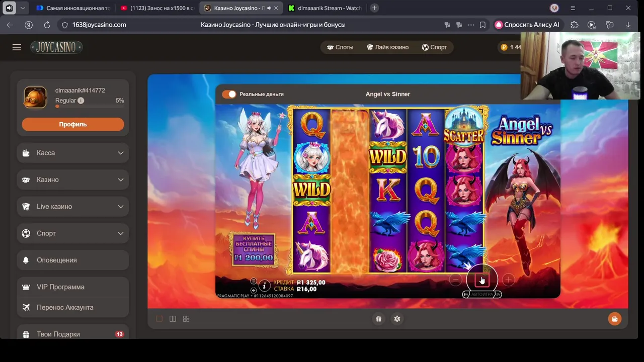Open the tab list dropdown arrow

pyautogui.click(x=23, y=8)
